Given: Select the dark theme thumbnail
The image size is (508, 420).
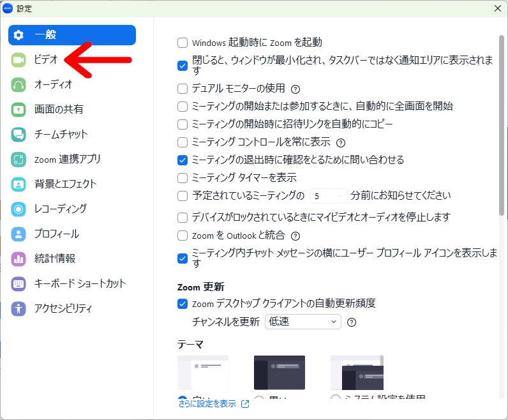Looking at the screenshot, I should click(280, 372).
